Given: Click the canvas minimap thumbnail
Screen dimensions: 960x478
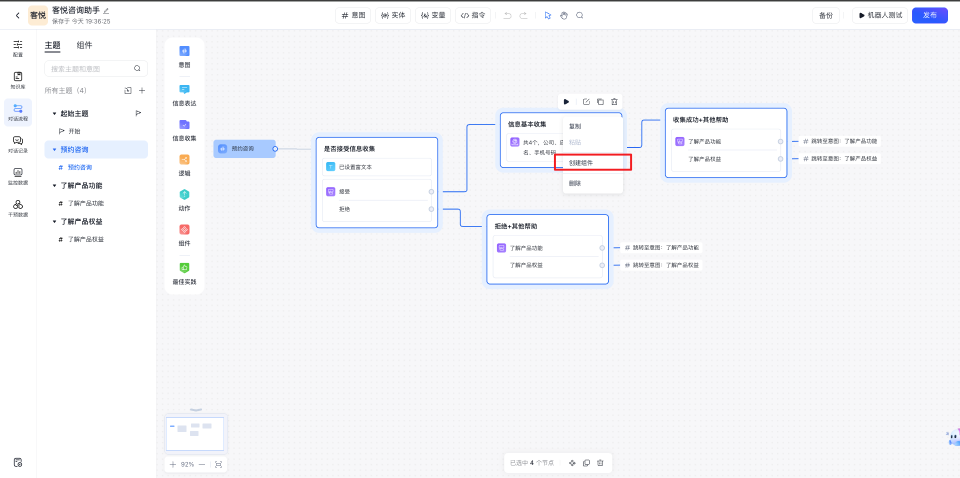Looking at the screenshot, I should (196, 433).
